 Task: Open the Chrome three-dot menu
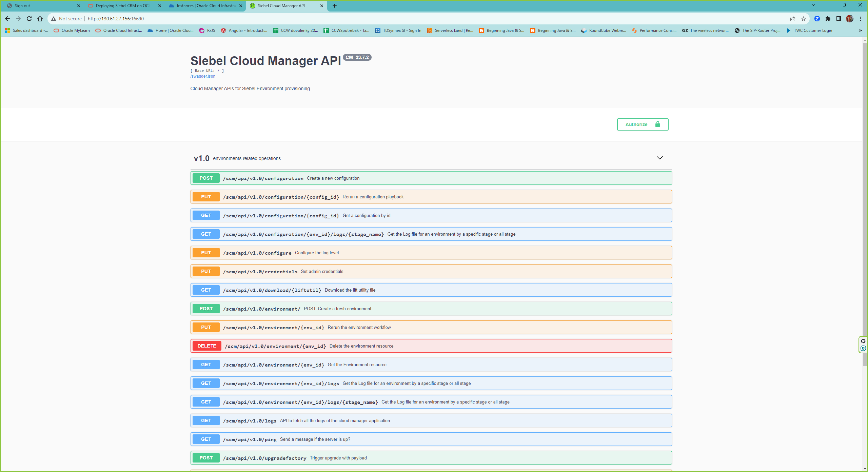click(861, 19)
